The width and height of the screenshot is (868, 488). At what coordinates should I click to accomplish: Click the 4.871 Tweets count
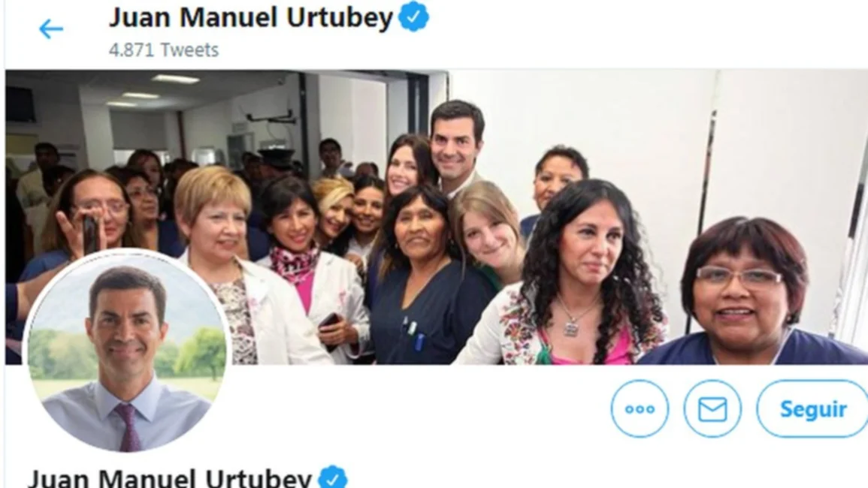[164, 50]
